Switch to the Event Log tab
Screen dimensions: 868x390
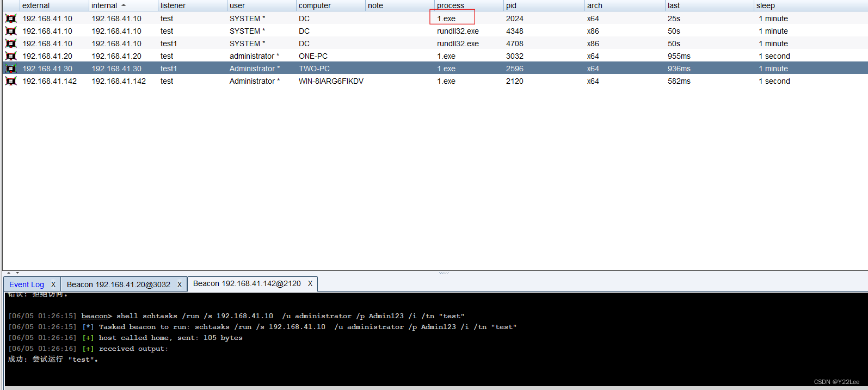[27, 284]
